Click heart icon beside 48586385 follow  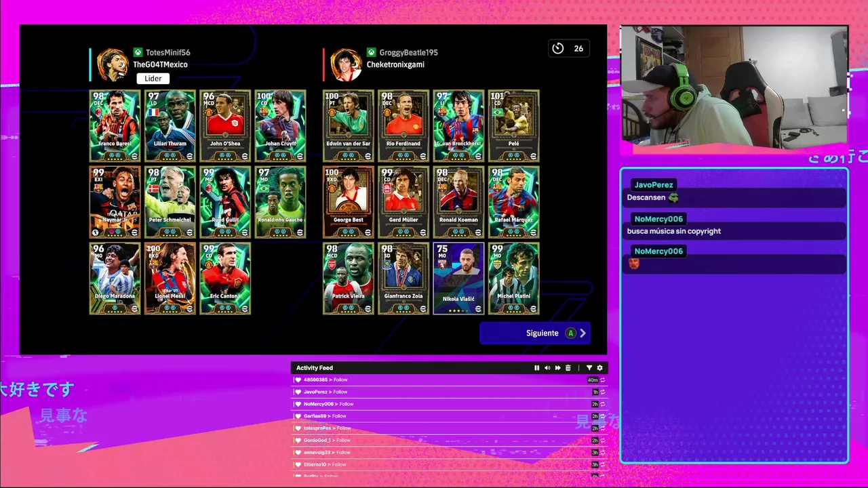click(x=298, y=380)
